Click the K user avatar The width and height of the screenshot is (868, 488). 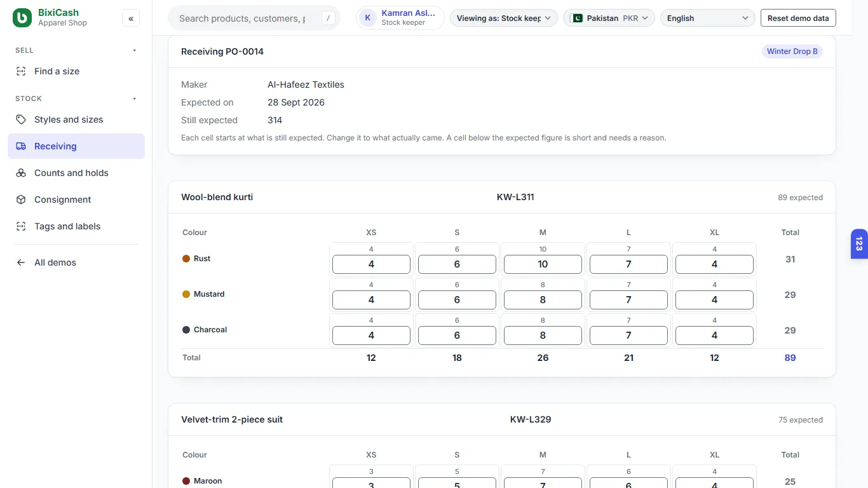(368, 18)
